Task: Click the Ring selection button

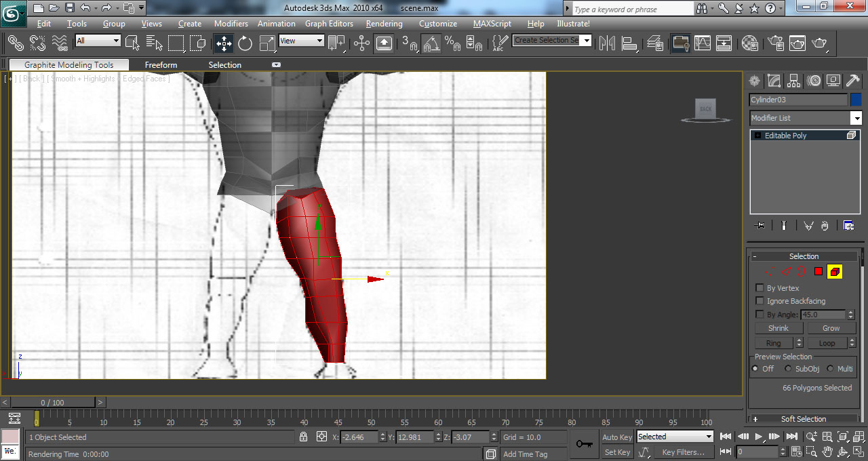Action: [x=774, y=343]
